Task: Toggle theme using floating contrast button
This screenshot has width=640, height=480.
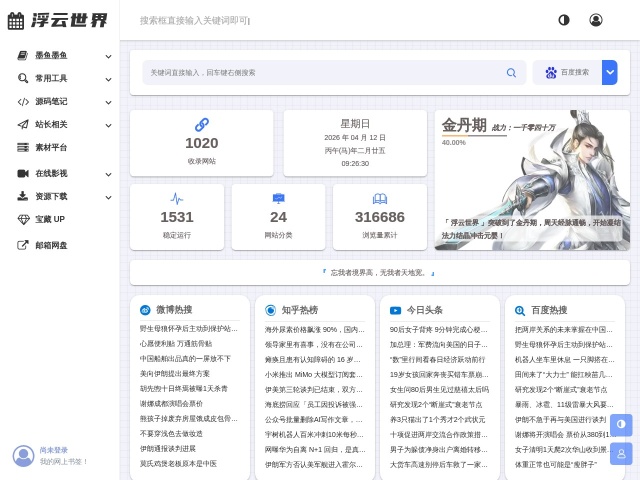Action: [x=621, y=424]
